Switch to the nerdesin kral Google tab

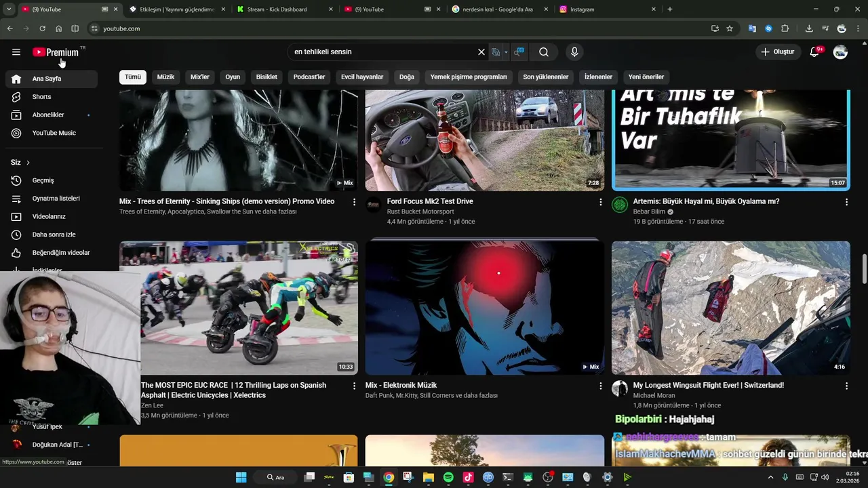pyautogui.click(x=500, y=9)
